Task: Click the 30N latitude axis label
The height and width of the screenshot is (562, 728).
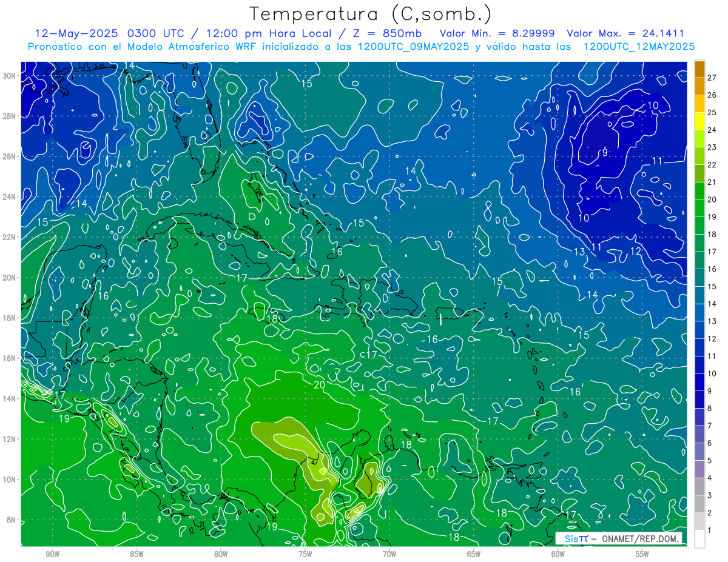Action: coord(10,76)
